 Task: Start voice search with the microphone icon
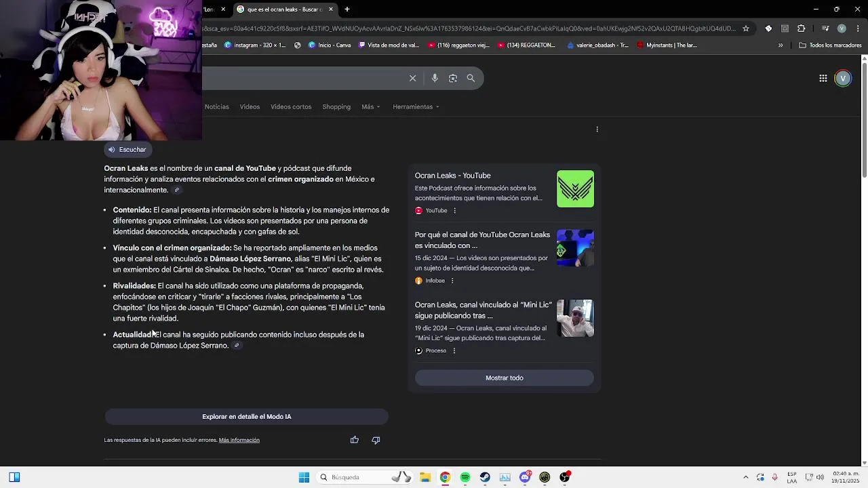(435, 78)
